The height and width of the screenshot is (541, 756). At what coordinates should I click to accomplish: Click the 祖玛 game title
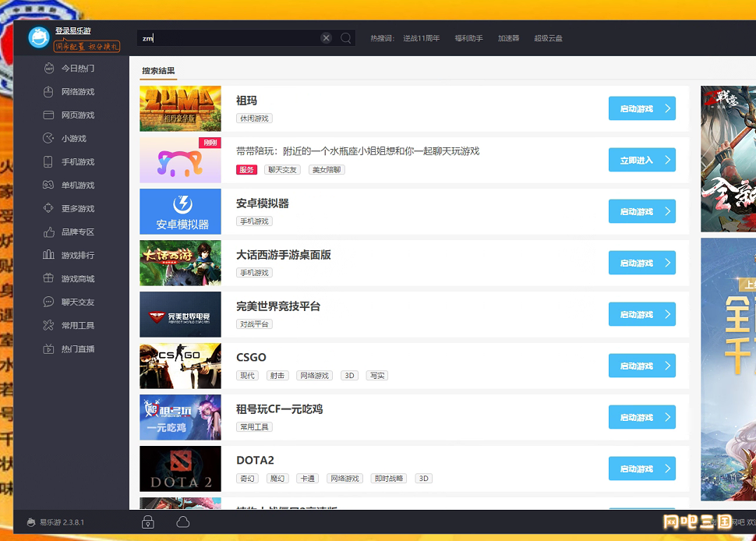click(x=246, y=101)
